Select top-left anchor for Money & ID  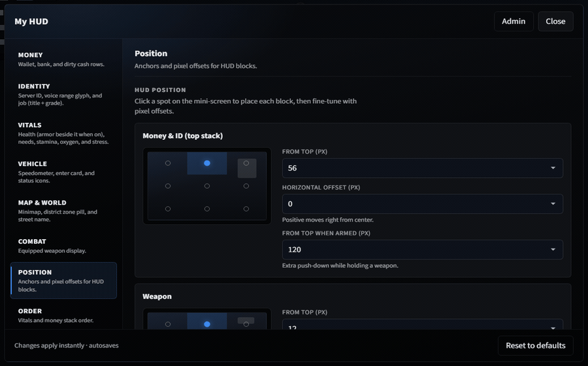pyautogui.click(x=168, y=163)
